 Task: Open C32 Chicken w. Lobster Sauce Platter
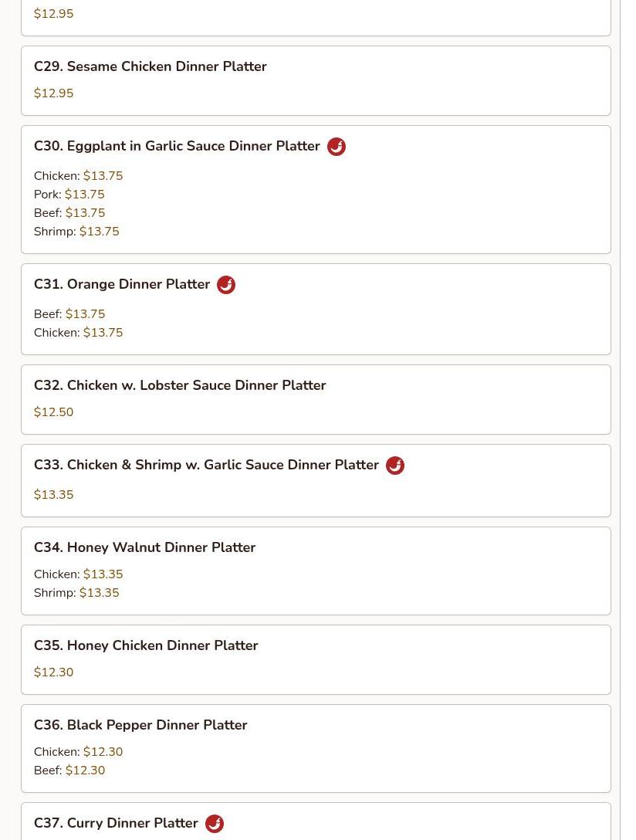click(x=316, y=400)
